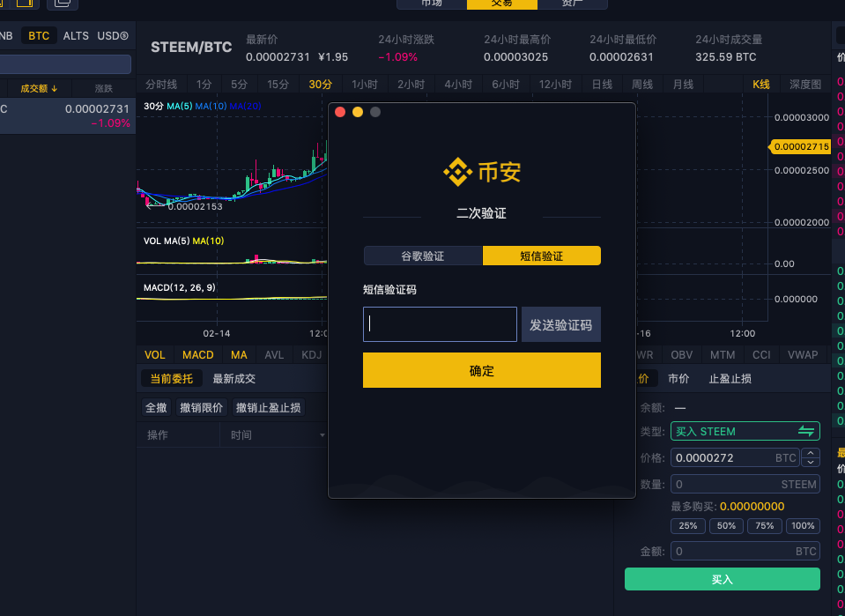This screenshot has width=845, height=616.
Task: Click the 0.00002715 price marker on chart axis
Action: [x=800, y=146]
